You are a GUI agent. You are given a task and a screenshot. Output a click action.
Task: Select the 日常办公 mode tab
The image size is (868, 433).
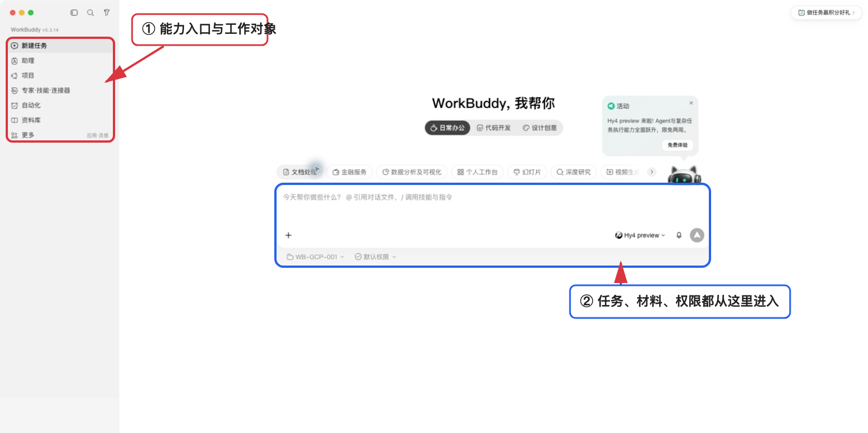[448, 128]
